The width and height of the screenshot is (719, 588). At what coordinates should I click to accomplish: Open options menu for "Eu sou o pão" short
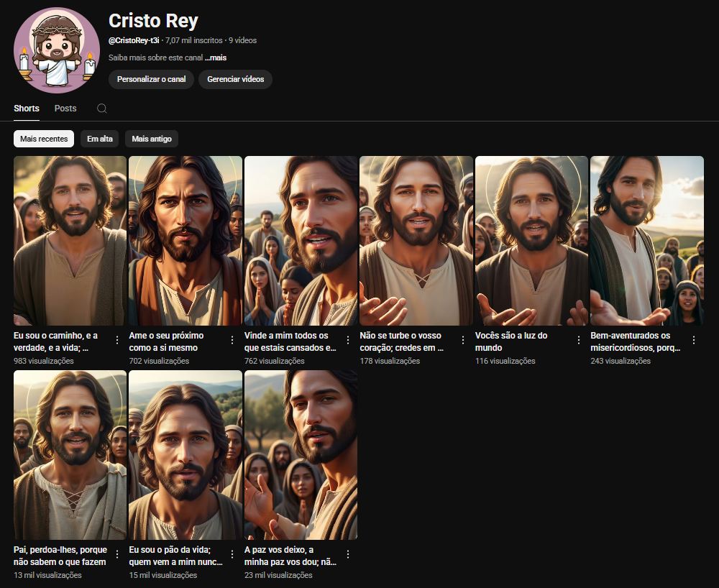pos(232,554)
